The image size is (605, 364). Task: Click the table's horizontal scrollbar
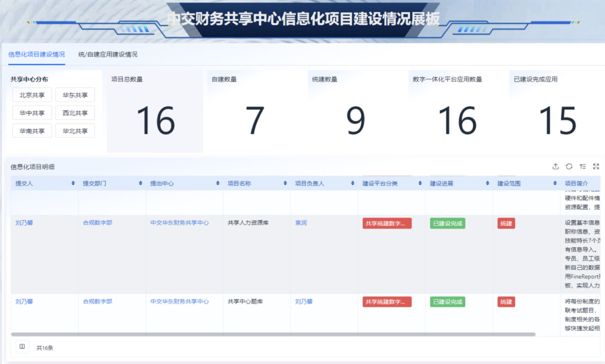[273, 334]
